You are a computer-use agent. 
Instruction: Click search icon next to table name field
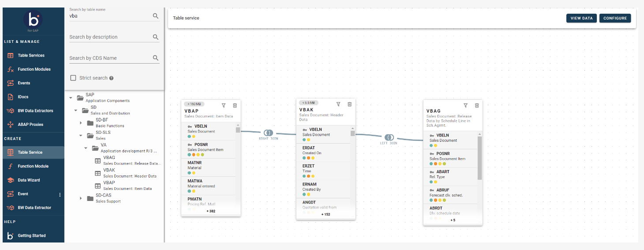coord(156,16)
